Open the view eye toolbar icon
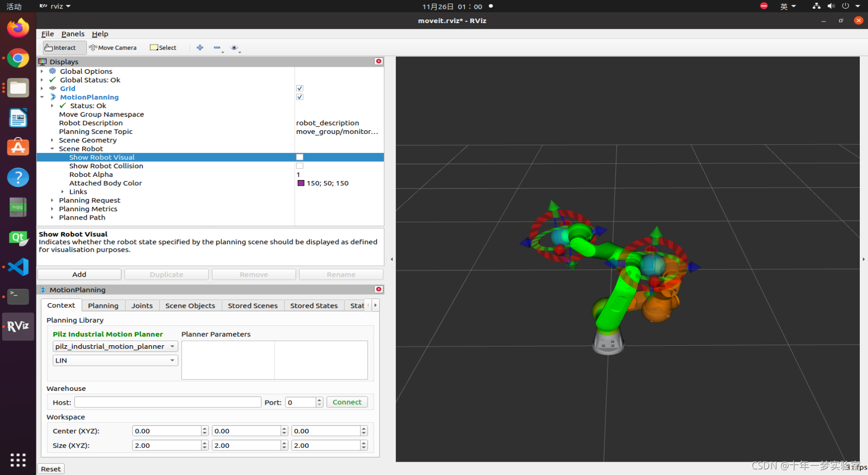 click(234, 48)
